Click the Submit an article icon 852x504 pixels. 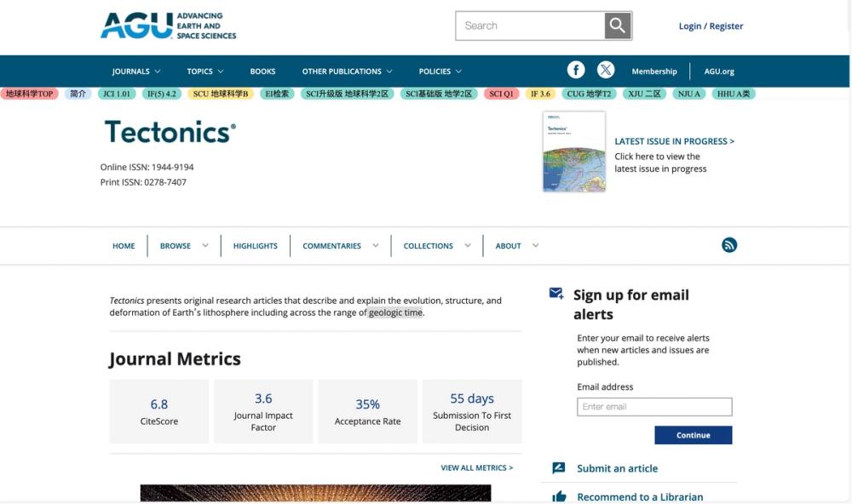tap(559, 467)
